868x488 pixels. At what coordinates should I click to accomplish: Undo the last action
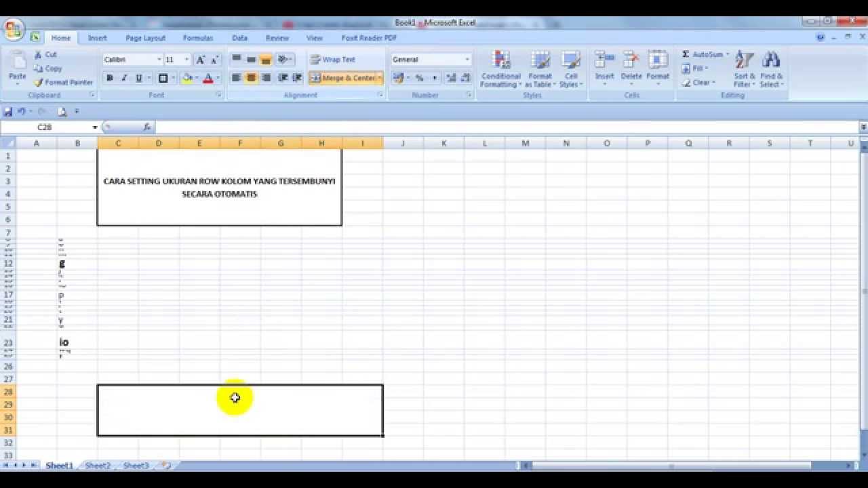click(x=22, y=111)
